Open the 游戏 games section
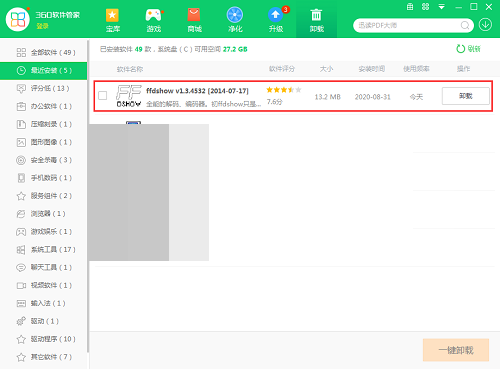Screen dimensions: 500x369 (x=154, y=20)
